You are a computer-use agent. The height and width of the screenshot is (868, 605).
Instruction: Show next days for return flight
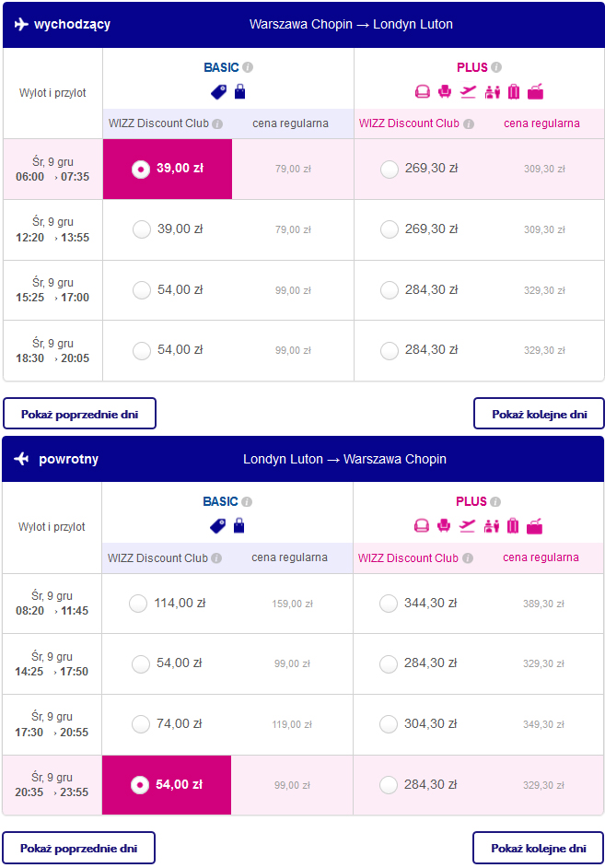[538, 848]
